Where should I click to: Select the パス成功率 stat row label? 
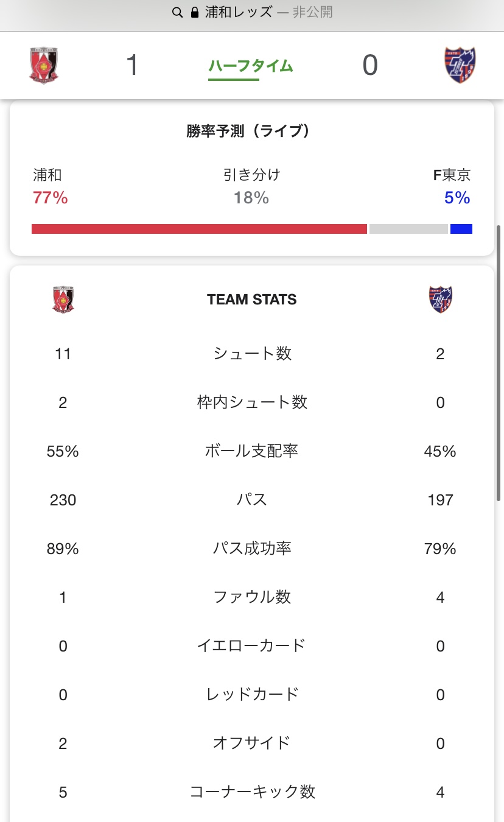251,549
